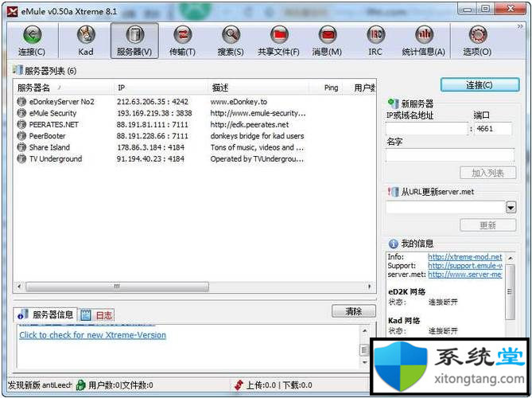Click the large Connect (连接) button
The height and width of the screenshot is (398, 532).
click(480, 85)
